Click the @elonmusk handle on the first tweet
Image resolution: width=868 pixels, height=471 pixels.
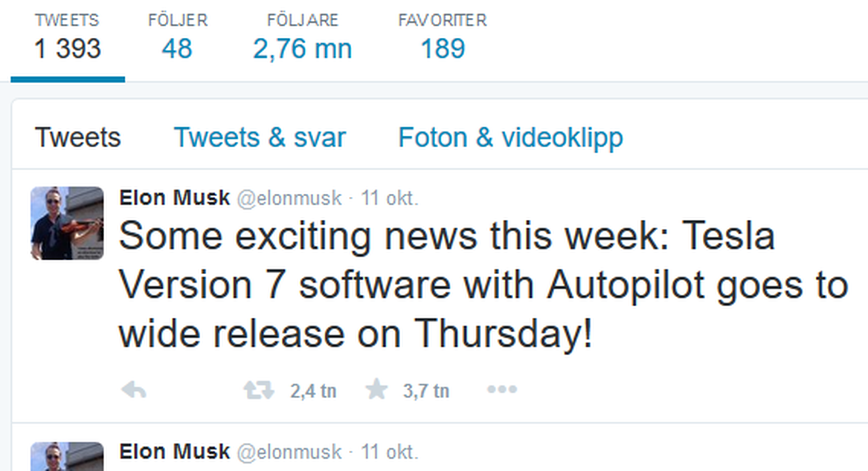pyautogui.click(x=289, y=199)
